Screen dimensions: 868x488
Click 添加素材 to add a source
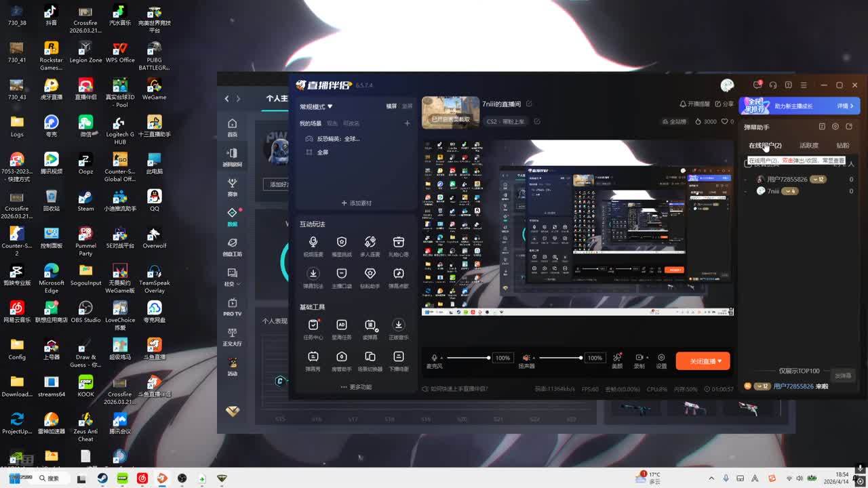(x=356, y=203)
